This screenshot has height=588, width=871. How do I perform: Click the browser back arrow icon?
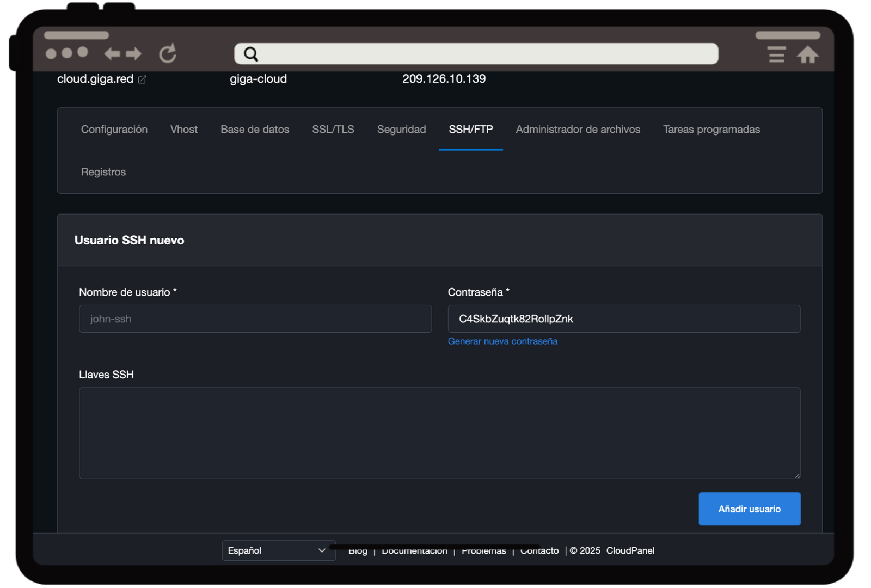coord(112,53)
